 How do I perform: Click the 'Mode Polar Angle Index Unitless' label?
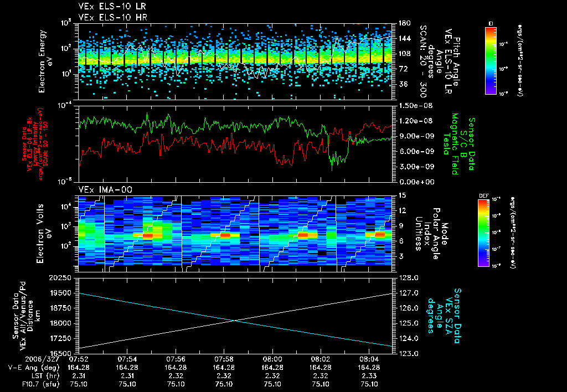431,234
